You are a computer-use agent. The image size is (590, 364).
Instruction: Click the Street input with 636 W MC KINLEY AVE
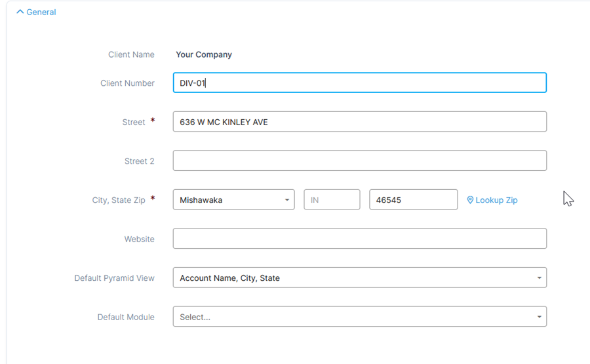pos(360,122)
